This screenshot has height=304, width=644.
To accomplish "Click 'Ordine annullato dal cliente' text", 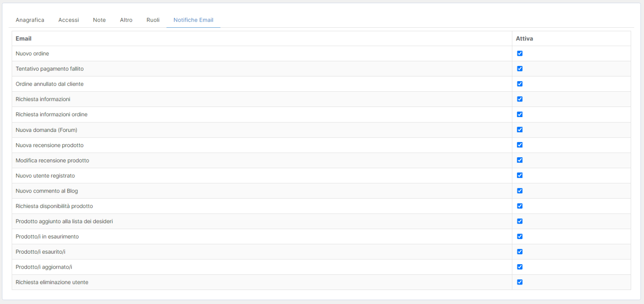I will (x=50, y=84).
